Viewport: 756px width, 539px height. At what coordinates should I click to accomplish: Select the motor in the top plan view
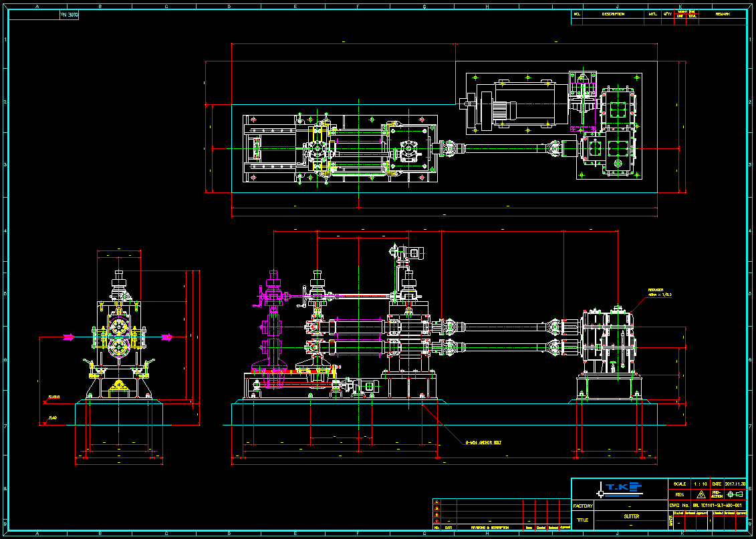click(x=524, y=105)
